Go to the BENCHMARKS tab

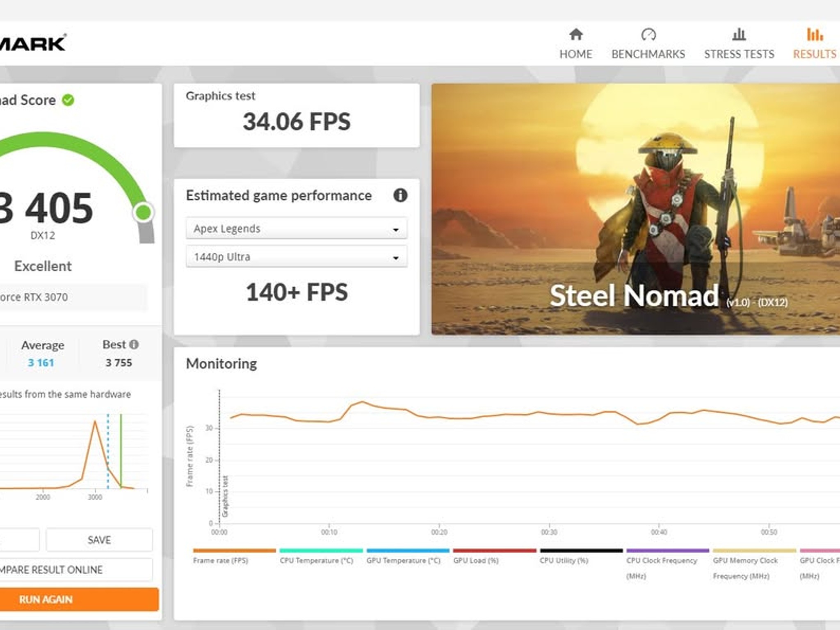coord(648,54)
